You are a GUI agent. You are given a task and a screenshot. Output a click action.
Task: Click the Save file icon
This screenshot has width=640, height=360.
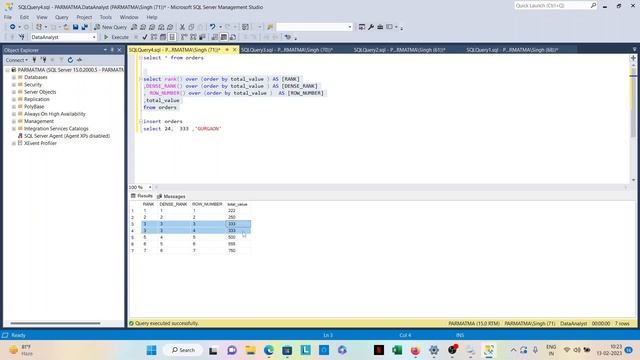coord(76,27)
